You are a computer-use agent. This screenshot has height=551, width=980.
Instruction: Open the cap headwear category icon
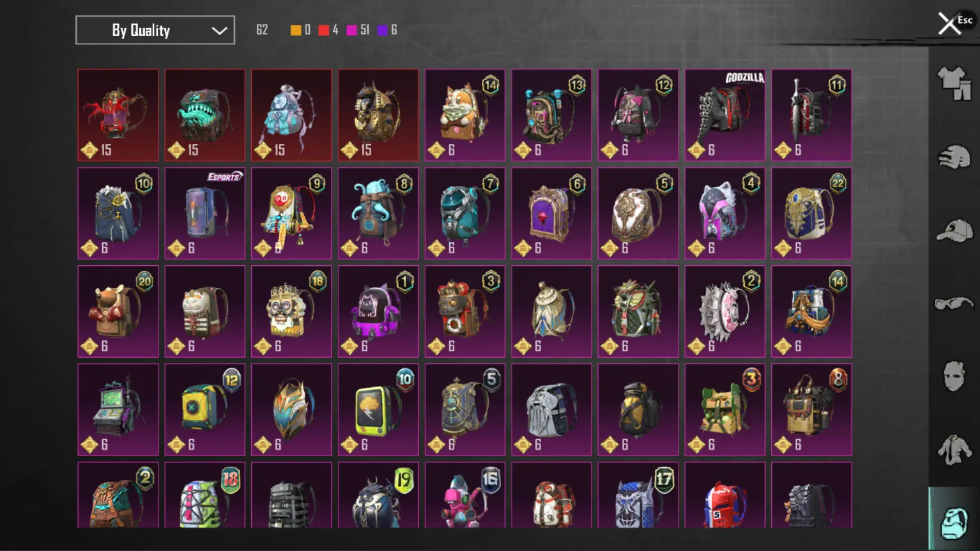coord(954,231)
